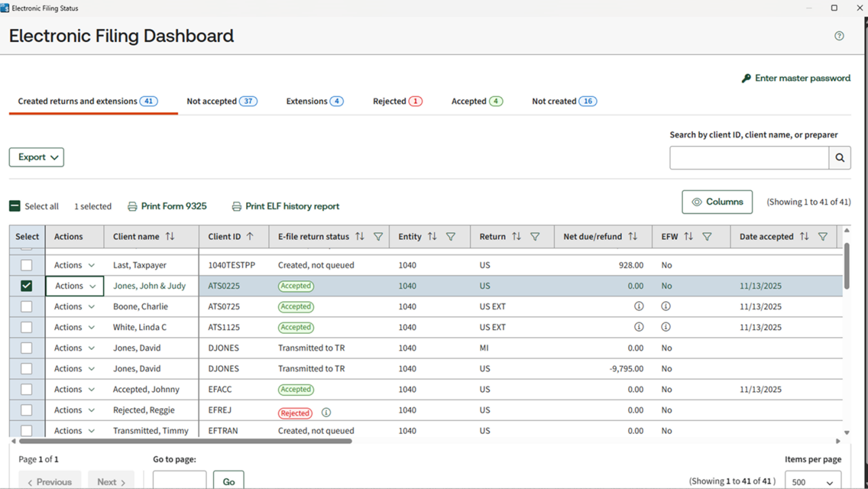Open the Items per page dropdown
This screenshot has width=868, height=489.
click(x=813, y=482)
